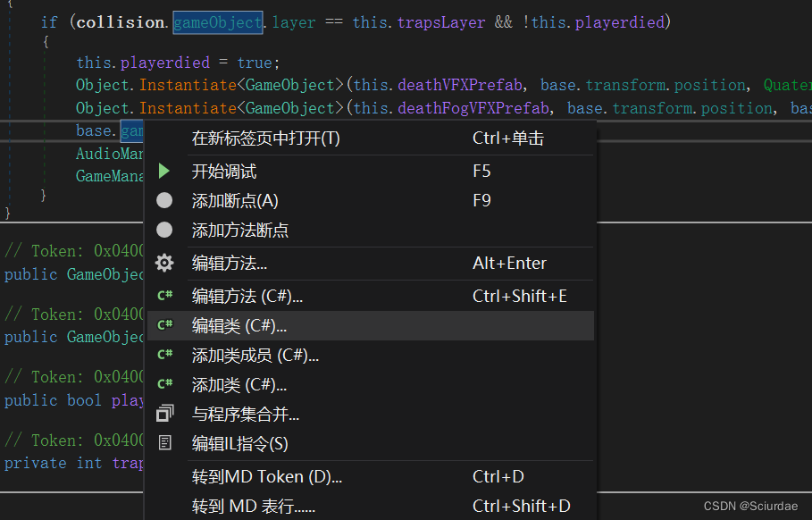Click the C# icon beside 编辑方法 (C#)
This screenshot has width=812, height=520.
(x=164, y=295)
